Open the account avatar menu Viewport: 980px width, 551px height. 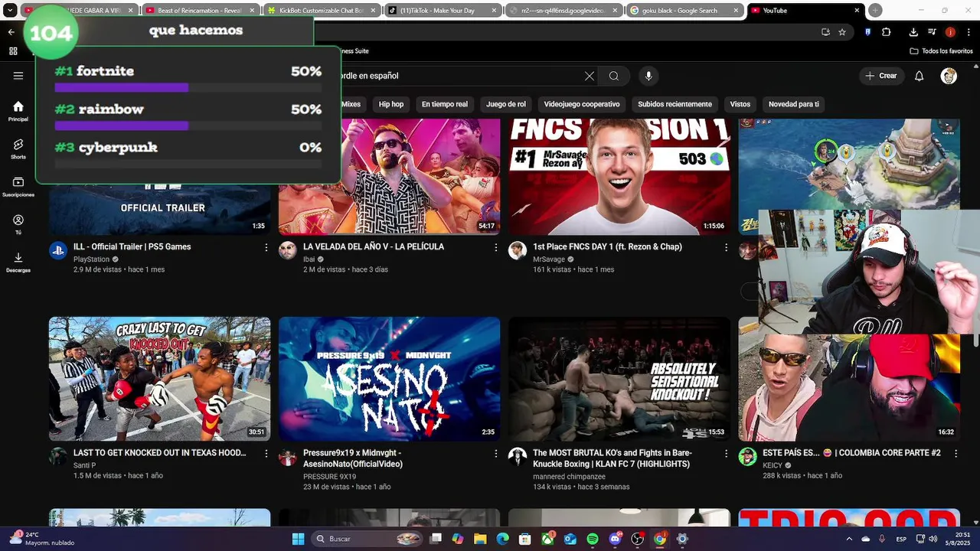[x=949, y=76]
